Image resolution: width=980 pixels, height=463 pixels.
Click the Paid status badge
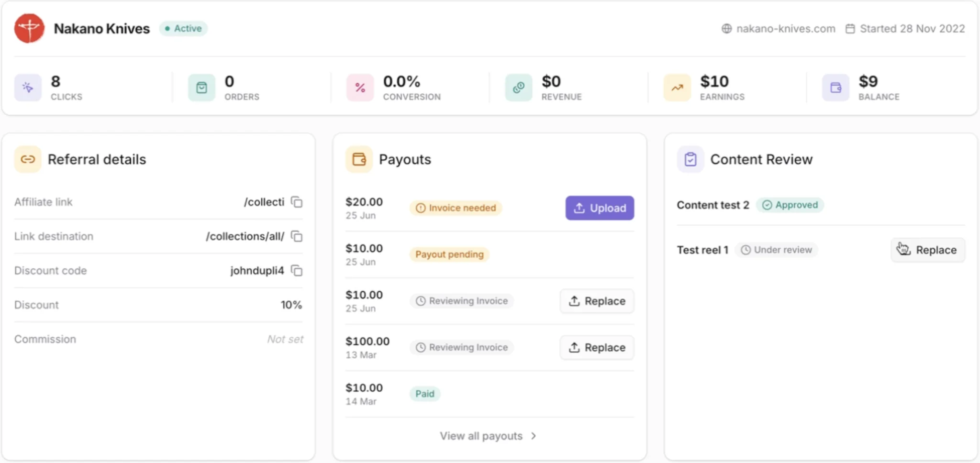point(425,394)
